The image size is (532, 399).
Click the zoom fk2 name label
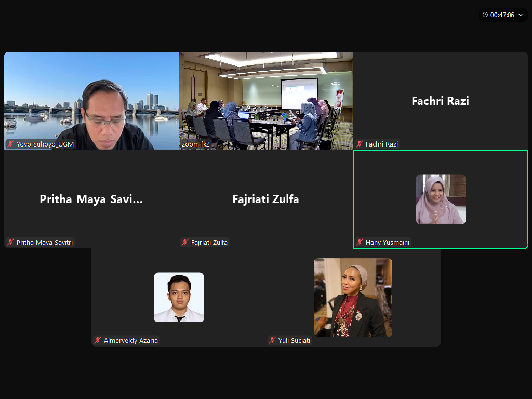coord(195,144)
